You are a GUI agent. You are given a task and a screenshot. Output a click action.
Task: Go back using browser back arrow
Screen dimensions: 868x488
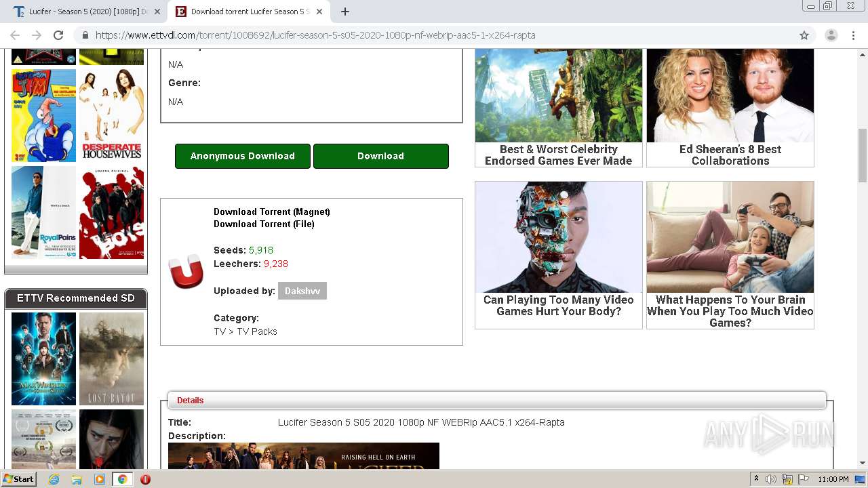coord(15,35)
